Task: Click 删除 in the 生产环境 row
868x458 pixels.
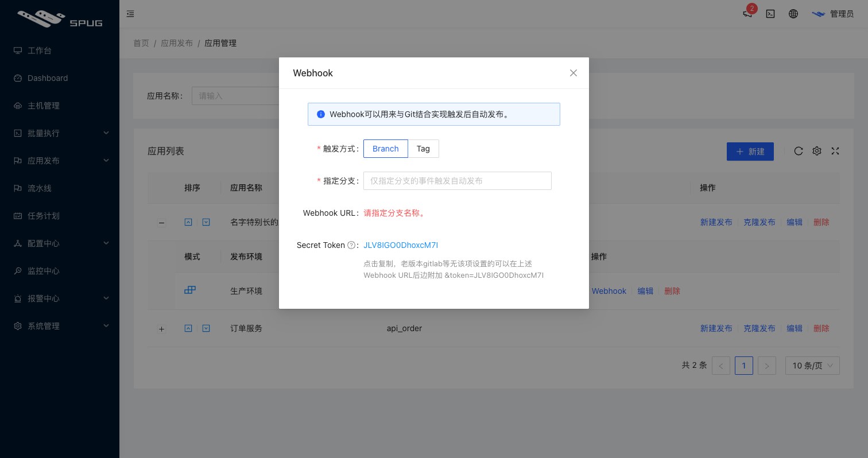Action: pyautogui.click(x=672, y=291)
